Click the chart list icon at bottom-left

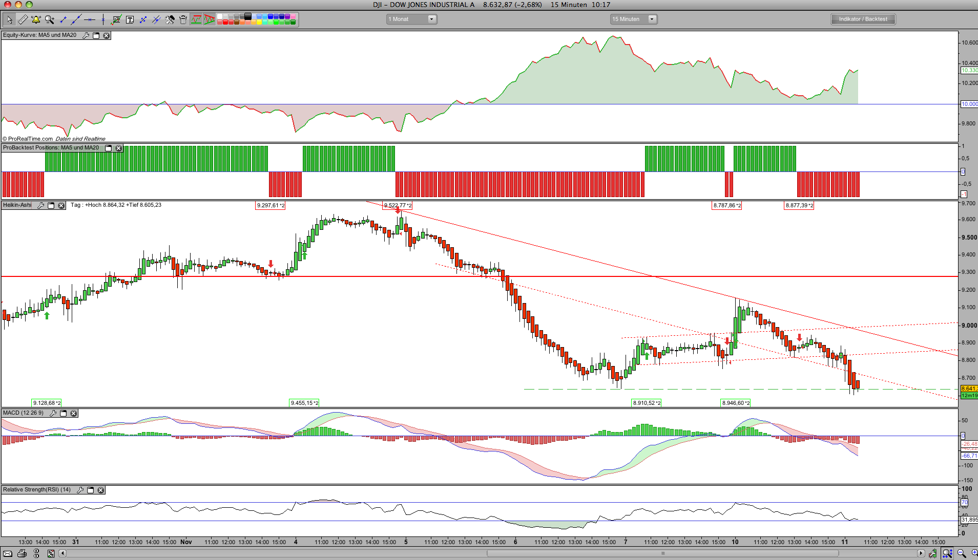50,553
